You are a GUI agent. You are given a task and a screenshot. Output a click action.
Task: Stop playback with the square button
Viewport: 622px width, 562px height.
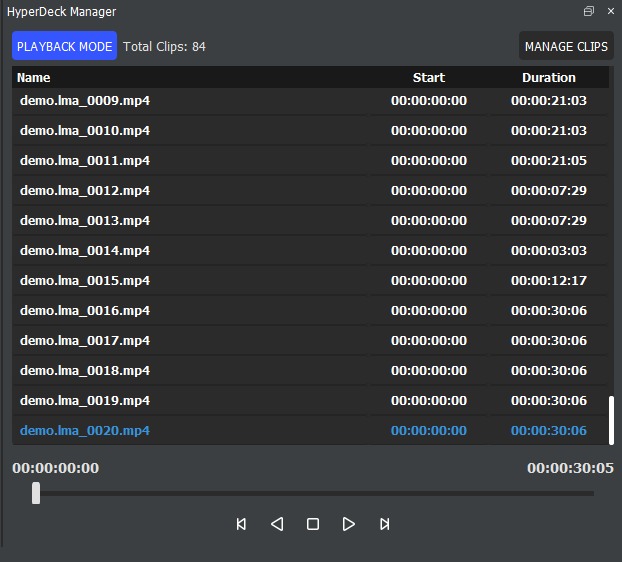pyautogui.click(x=313, y=524)
